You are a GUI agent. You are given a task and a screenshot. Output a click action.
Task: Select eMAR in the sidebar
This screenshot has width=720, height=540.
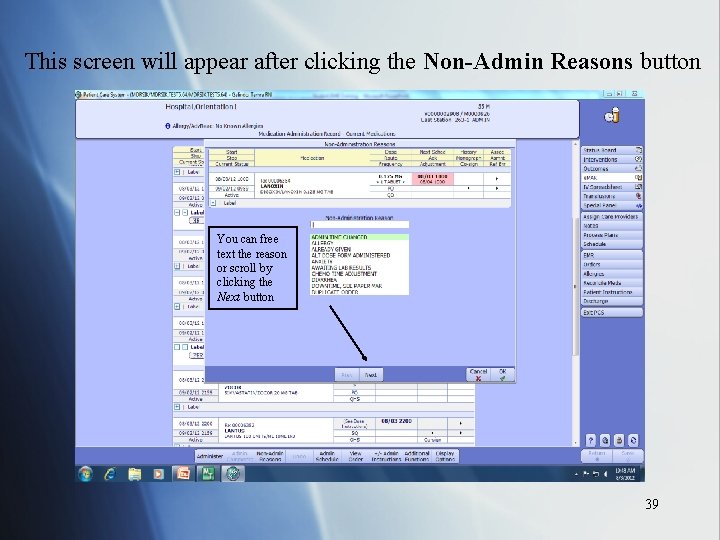612,178
